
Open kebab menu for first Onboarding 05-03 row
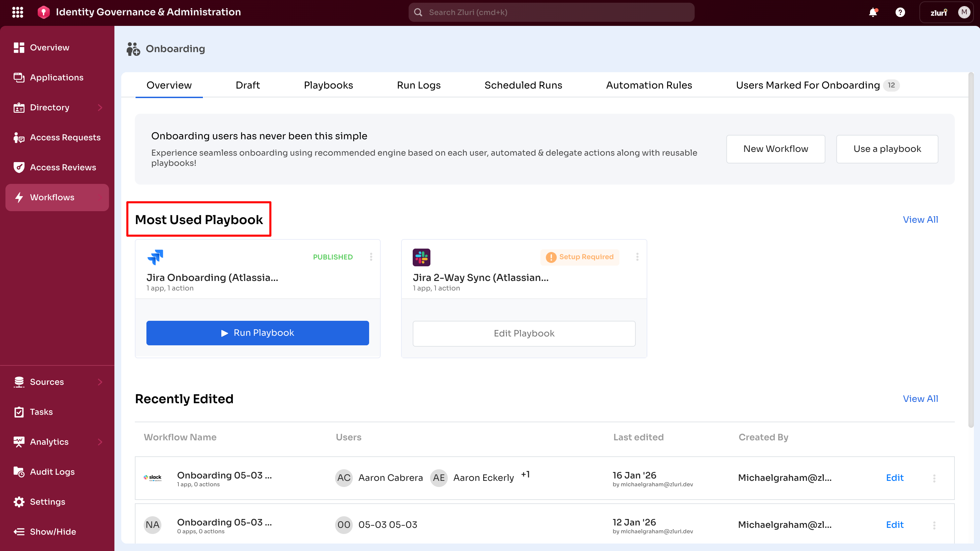click(x=934, y=478)
